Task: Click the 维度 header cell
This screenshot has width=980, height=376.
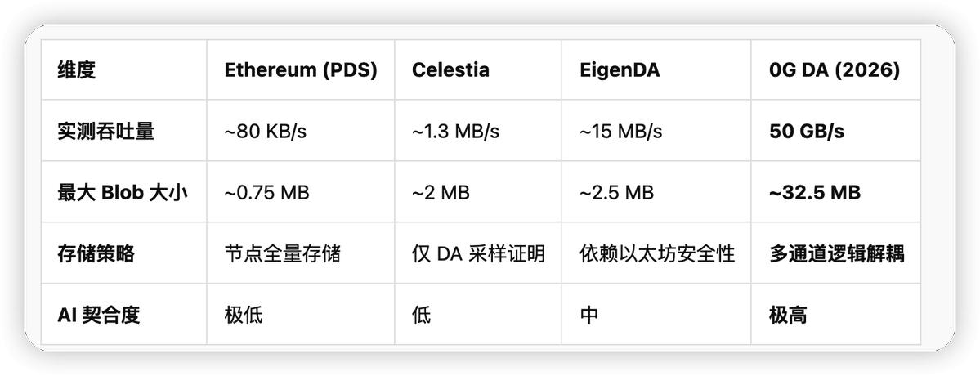Action: tap(77, 70)
